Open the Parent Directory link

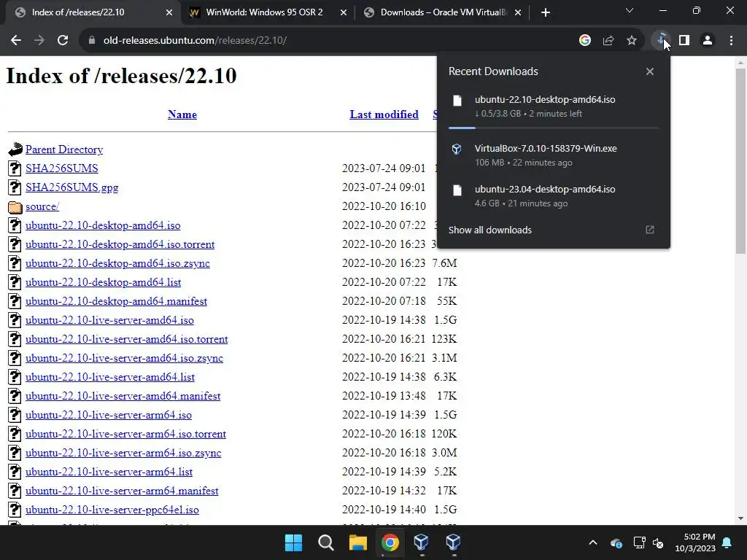(x=64, y=149)
